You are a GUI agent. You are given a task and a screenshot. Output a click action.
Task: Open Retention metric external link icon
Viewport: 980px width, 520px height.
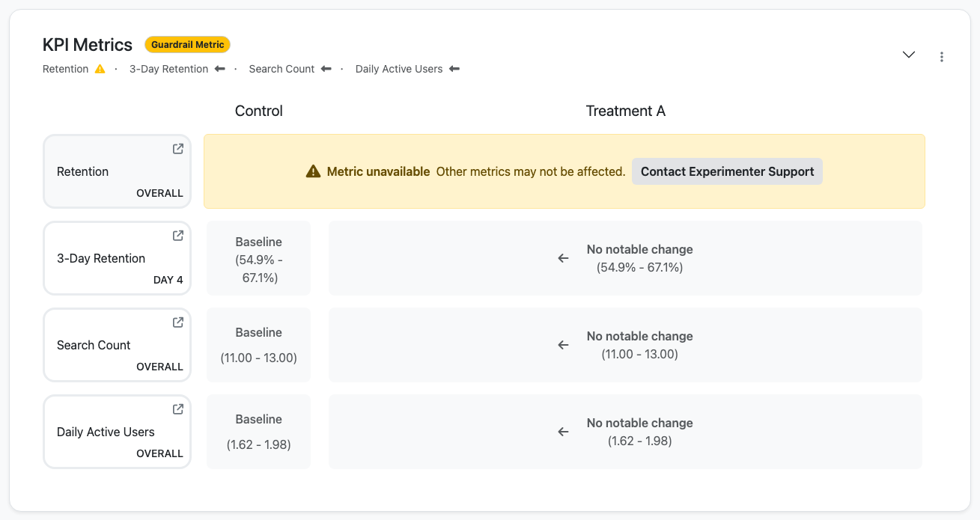click(x=178, y=149)
